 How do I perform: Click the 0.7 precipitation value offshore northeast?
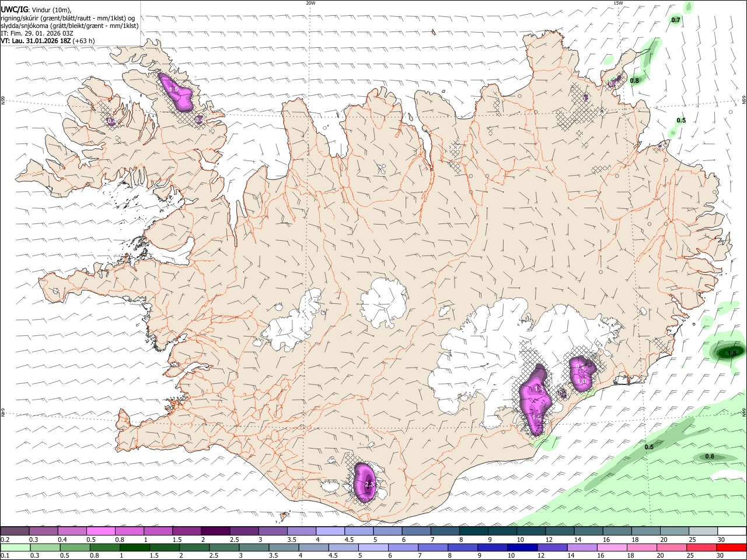click(x=676, y=20)
